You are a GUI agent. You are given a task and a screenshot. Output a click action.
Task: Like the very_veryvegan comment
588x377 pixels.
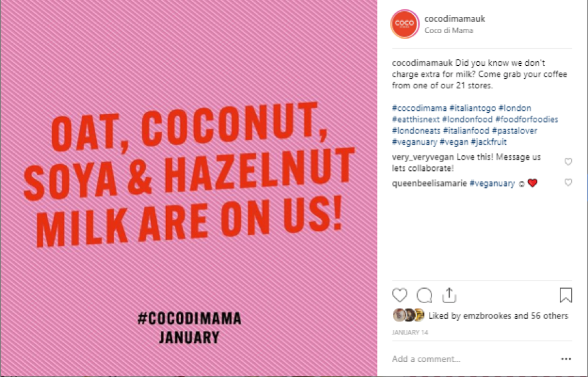click(568, 162)
